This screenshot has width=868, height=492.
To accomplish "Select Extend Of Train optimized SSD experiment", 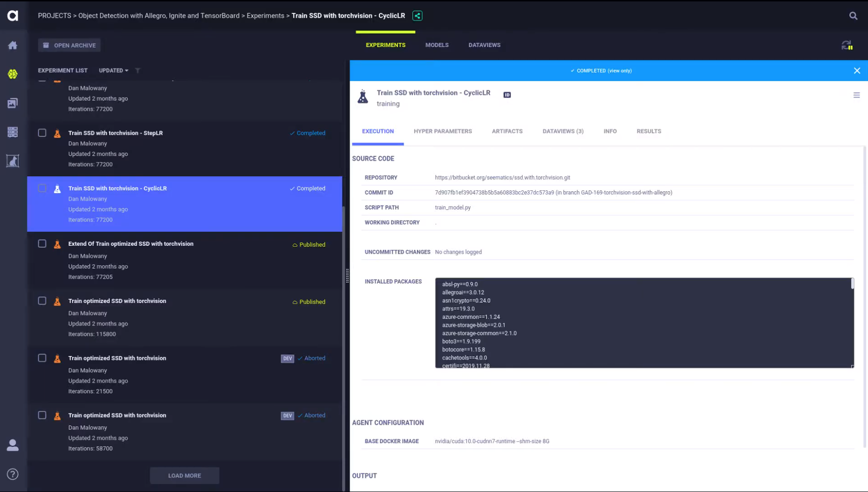I will (x=185, y=260).
